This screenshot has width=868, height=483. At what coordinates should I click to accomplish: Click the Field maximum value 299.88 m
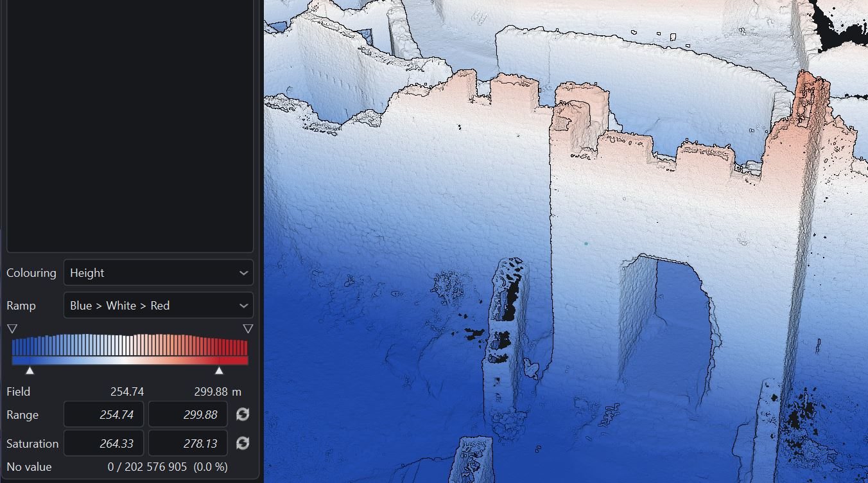(x=218, y=391)
